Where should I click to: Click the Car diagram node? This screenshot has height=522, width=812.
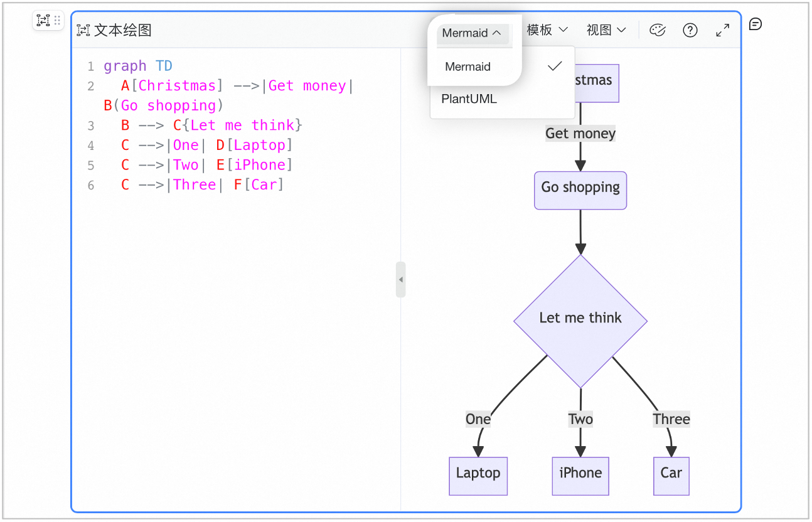671,476
